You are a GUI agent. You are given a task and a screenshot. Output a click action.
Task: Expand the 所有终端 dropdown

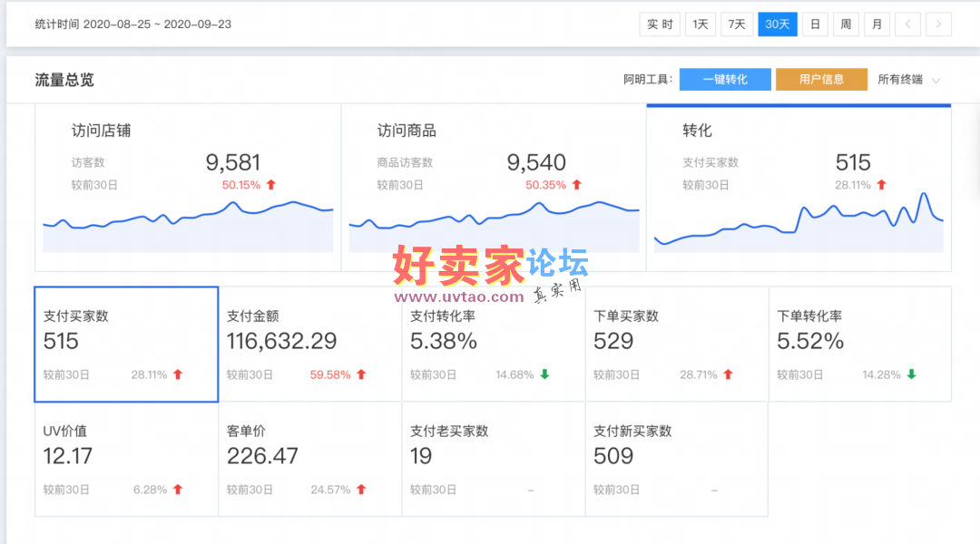[x=908, y=80]
